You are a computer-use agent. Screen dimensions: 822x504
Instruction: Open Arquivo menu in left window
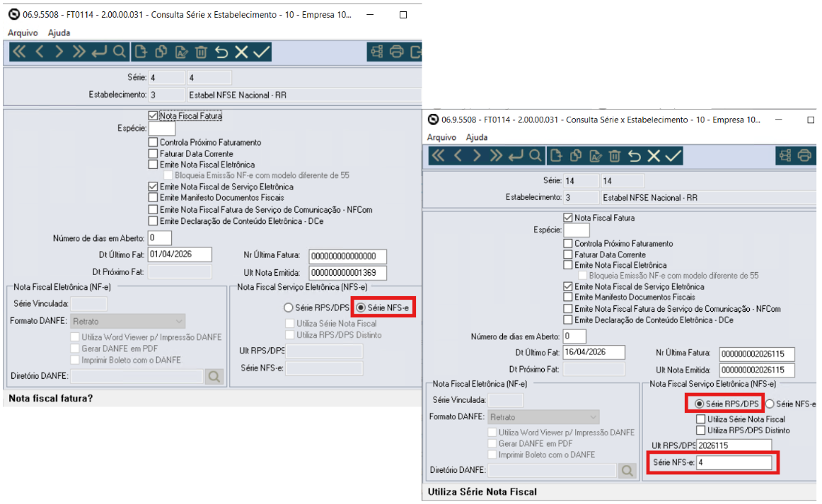tap(23, 33)
